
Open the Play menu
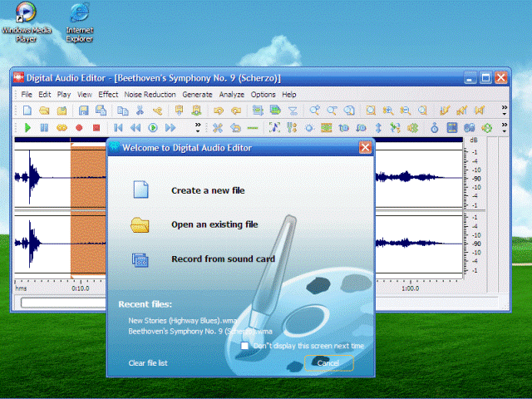tap(64, 94)
